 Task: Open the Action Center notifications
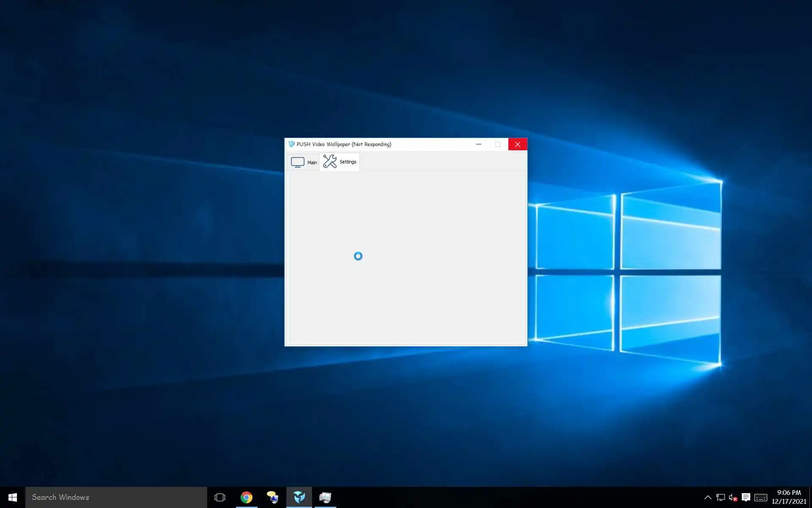coord(746,497)
